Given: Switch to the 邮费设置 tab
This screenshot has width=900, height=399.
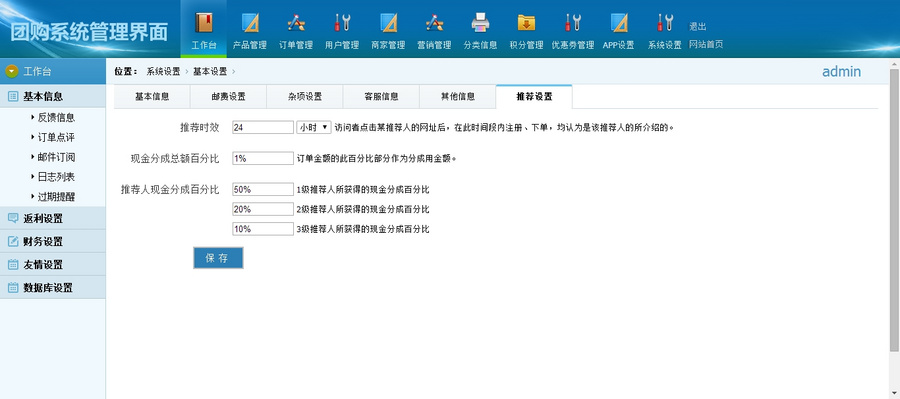Looking at the screenshot, I should pyautogui.click(x=228, y=96).
